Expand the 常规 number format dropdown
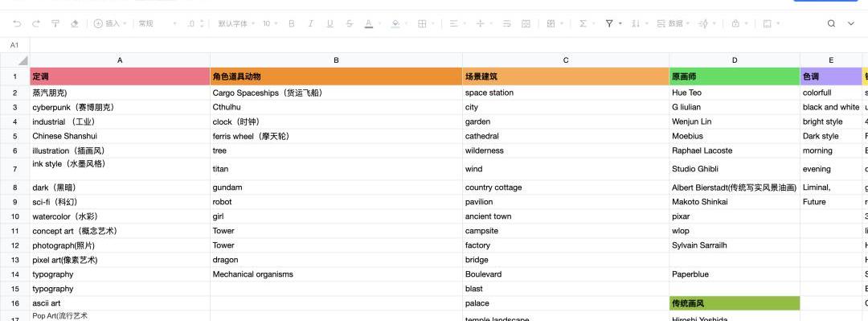The height and width of the screenshot is (321, 868). pyautogui.click(x=158, y=23)
